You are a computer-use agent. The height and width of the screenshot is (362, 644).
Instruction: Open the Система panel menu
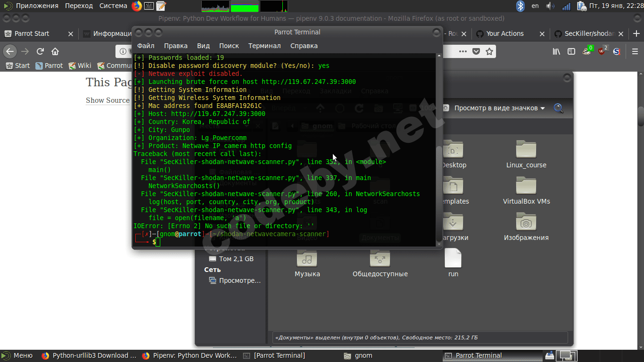point(113,6)
